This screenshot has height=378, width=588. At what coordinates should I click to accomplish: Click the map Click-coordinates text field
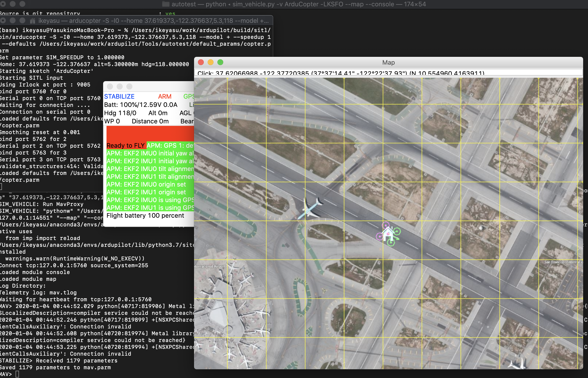click(x=388, y=73)
